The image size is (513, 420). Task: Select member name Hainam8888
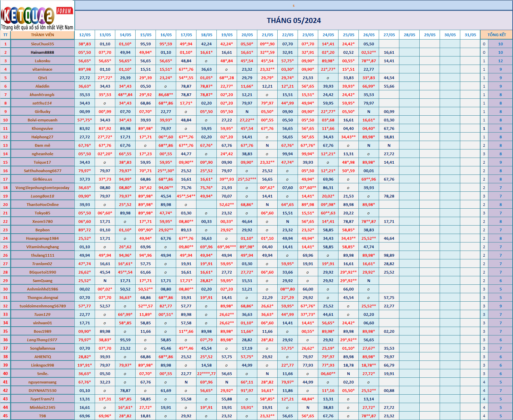coord(43,52)
